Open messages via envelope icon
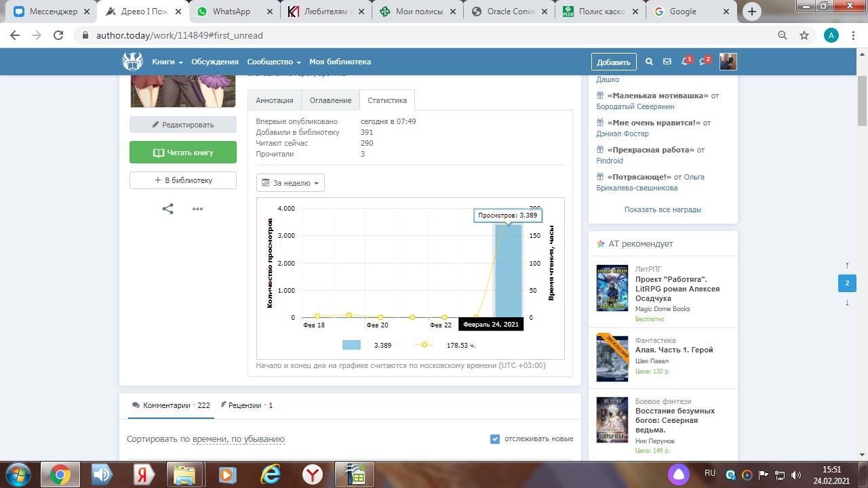The image size is (868, 488). (667, 62)
